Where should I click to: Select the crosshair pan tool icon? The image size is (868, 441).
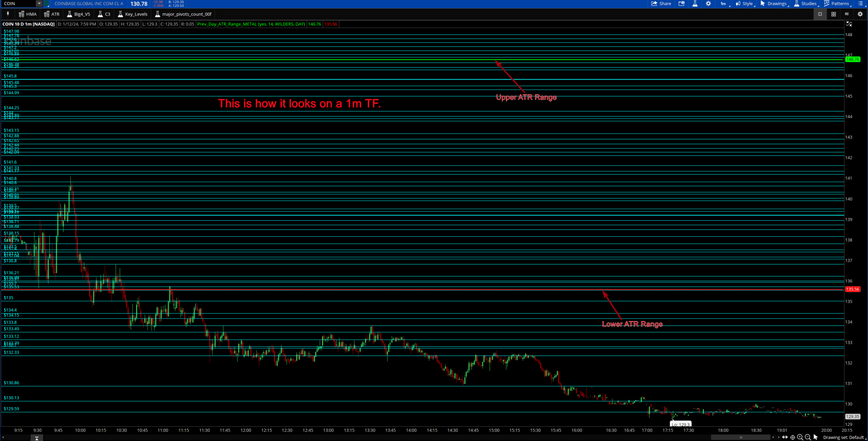point(793,437)
